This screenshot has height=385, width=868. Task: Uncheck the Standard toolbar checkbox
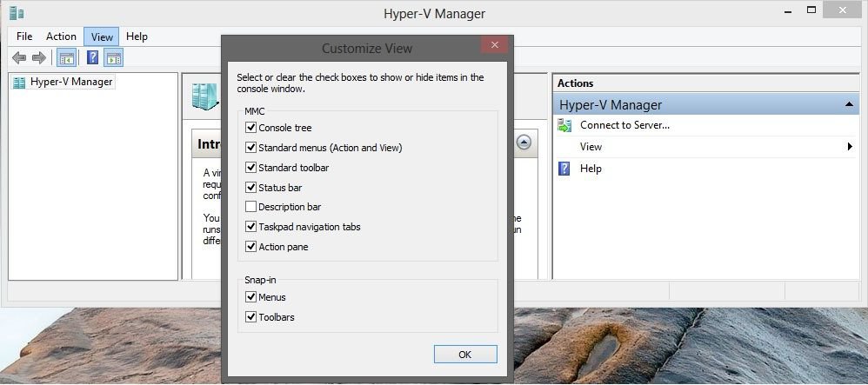click(x=250, y=168)
